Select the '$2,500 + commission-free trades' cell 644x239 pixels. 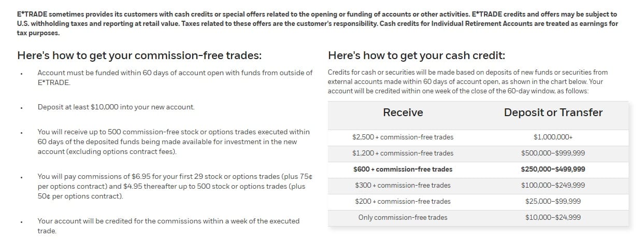point(403,137)
